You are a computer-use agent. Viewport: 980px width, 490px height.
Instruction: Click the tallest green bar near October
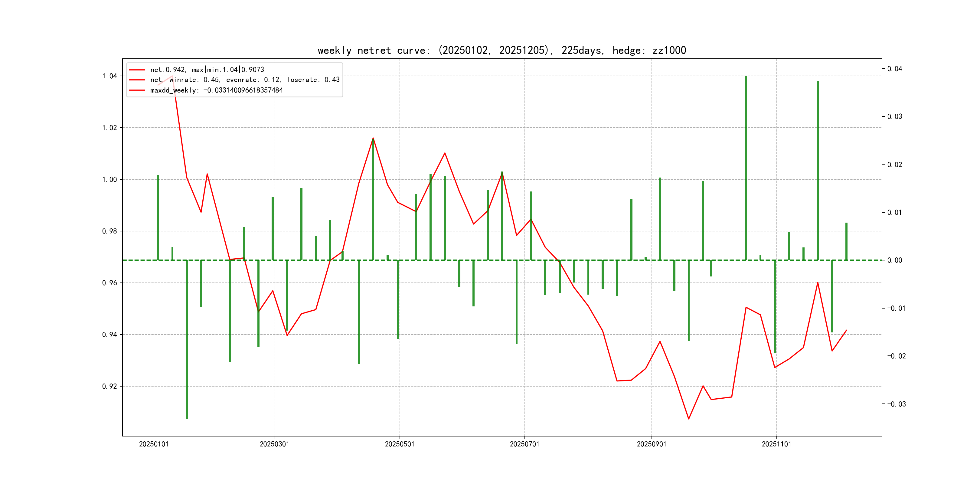[x=746, y=167]
